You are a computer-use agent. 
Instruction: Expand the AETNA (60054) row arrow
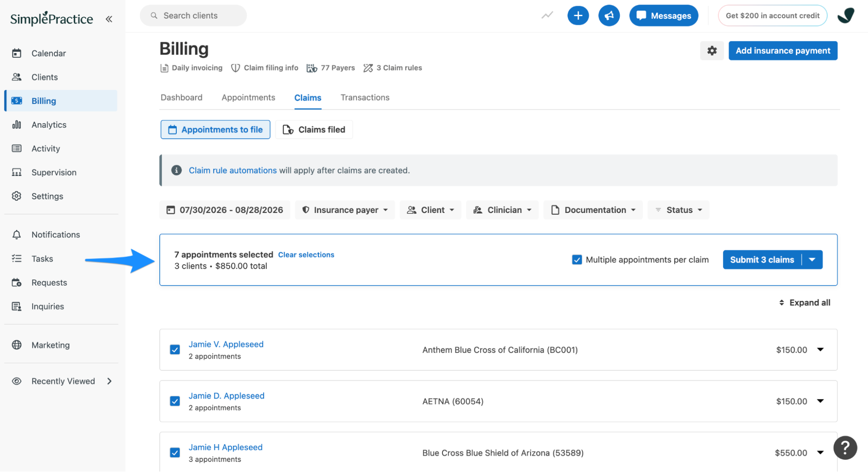click(820, 401)
